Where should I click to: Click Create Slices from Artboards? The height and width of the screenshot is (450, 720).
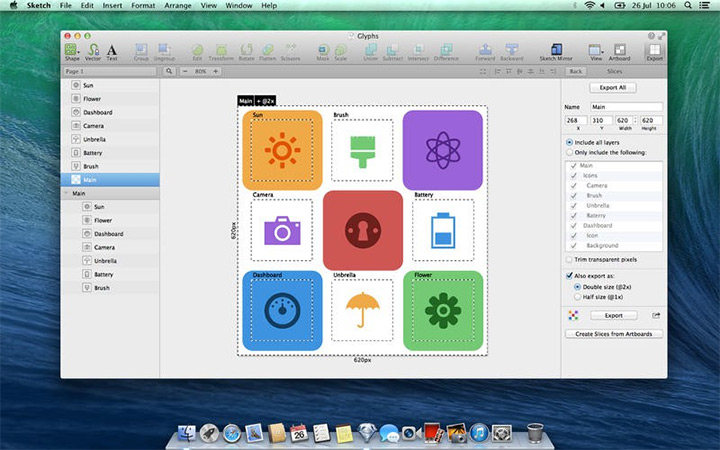(613, 334)
